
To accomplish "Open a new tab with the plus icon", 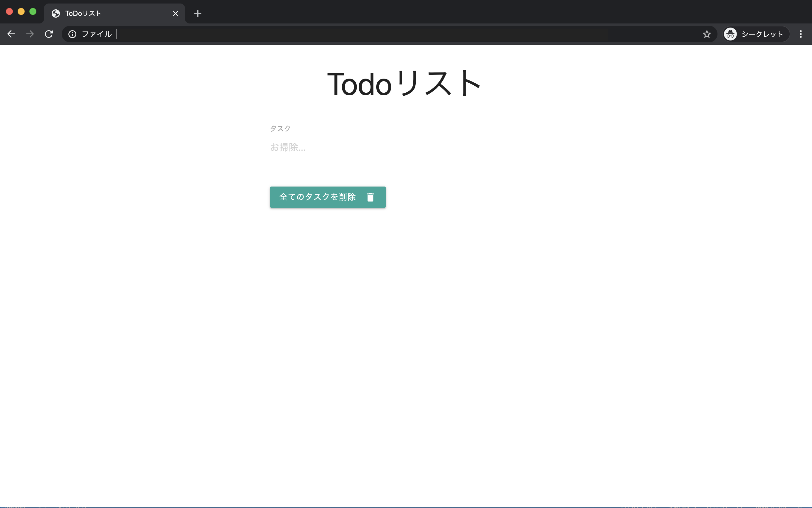I will pyautogui.click(x=198, y=13).
